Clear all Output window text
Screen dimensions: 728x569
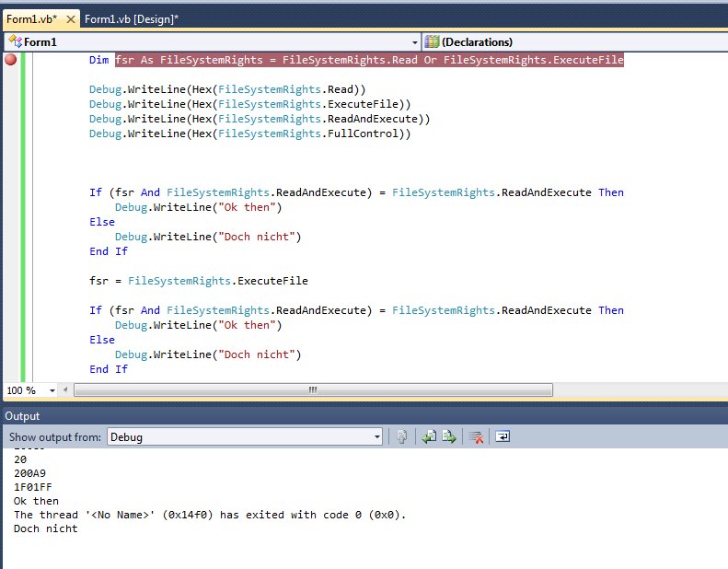click(476, 437)
